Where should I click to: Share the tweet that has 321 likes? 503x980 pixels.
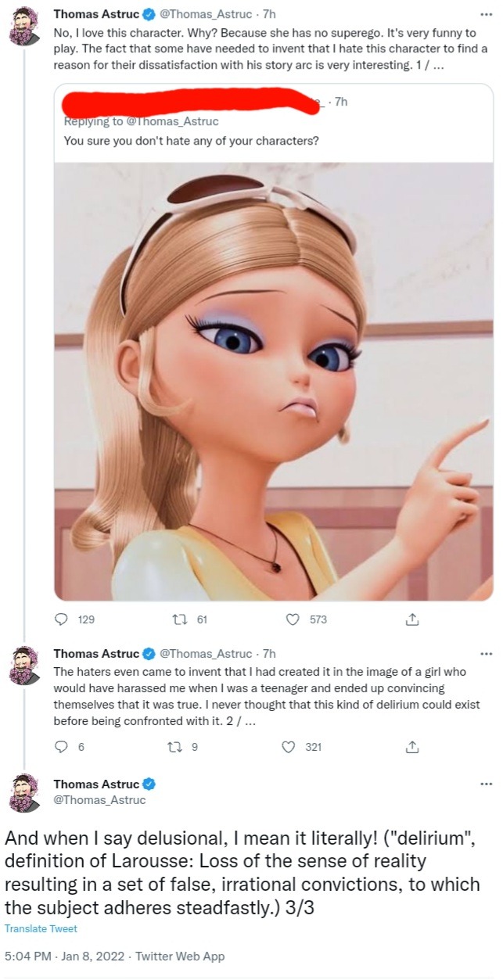coord(411,746)
